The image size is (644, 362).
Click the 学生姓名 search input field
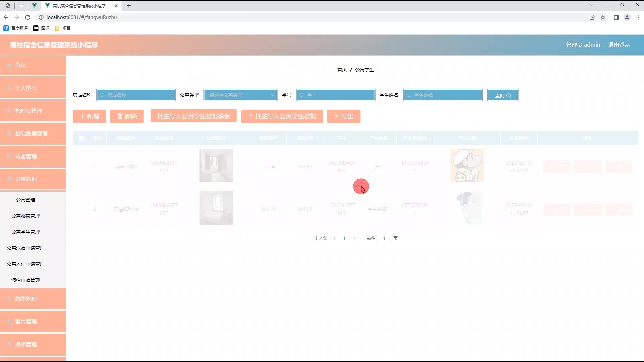point(443,95)
